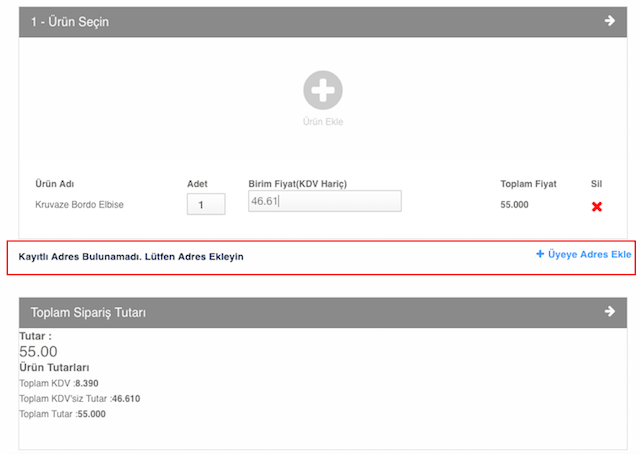Click the Kayıtlı Adres Bulunamadı warning message
Viewport: 640px width, 454px height.
click(x=131, y=257)
